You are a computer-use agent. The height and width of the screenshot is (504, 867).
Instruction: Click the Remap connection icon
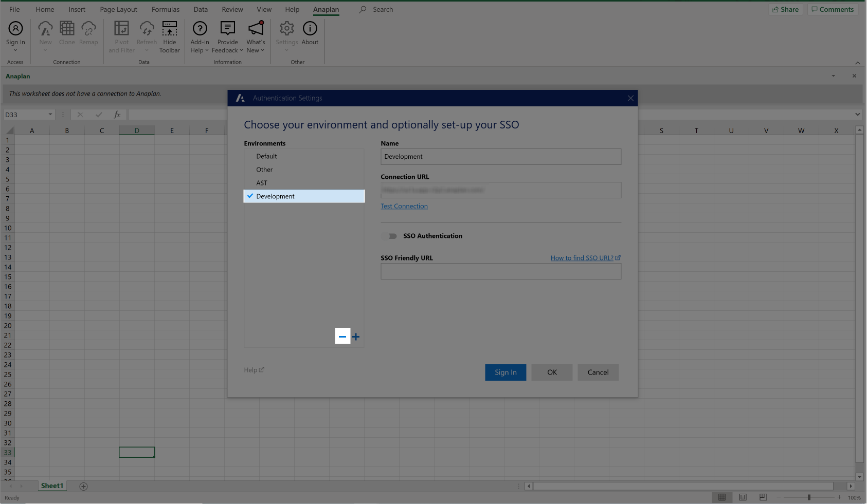pos(88,28)
